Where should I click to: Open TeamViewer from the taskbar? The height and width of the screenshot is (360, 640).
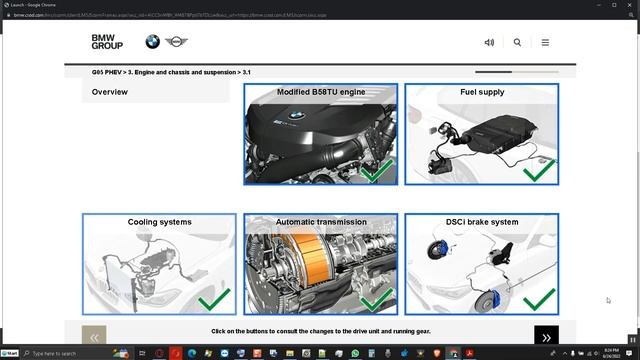pos(224,353)
